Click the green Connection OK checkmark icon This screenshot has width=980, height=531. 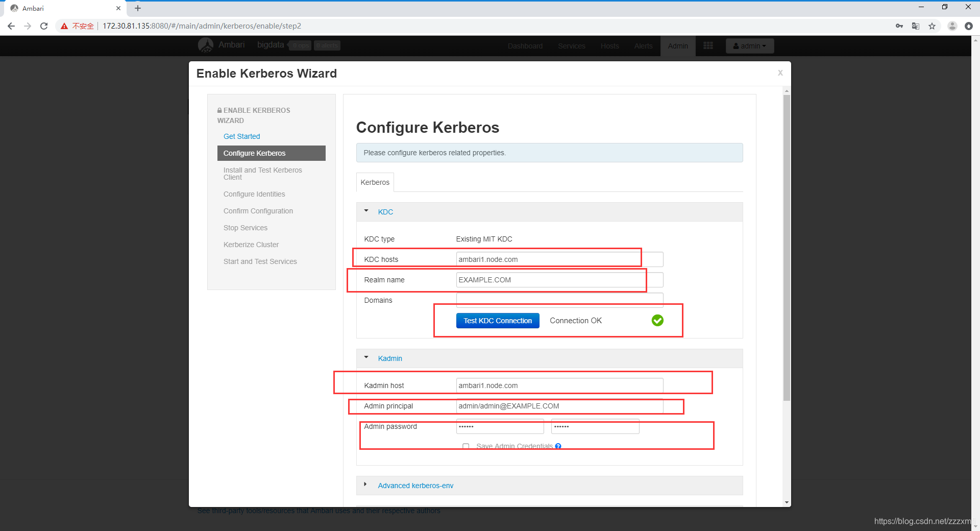(x=657, y=320)
